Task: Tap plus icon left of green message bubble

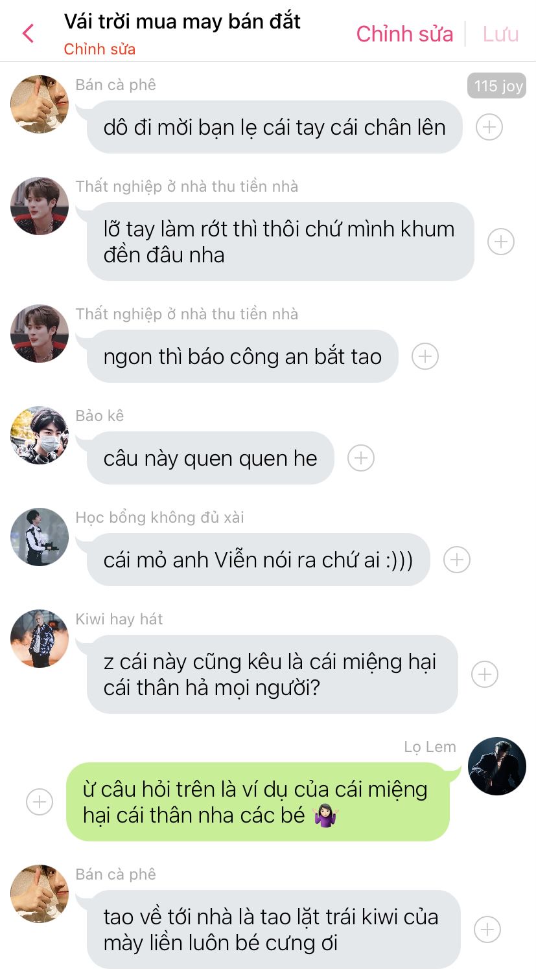Action: point(39,802)
